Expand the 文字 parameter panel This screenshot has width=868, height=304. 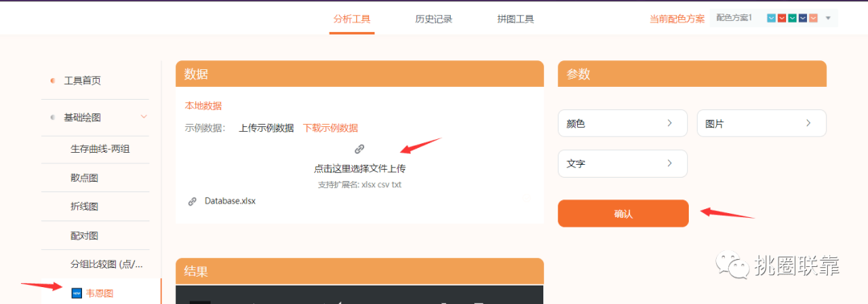(623, 163)
